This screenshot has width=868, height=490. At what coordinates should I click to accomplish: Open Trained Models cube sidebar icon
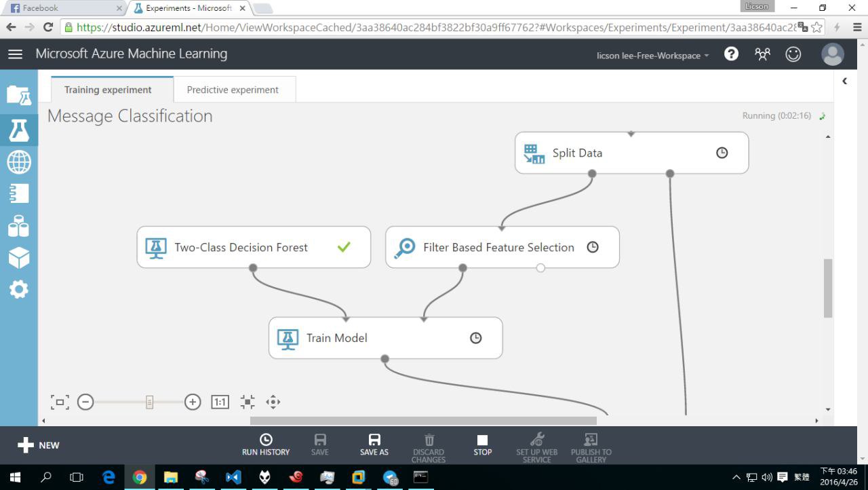pos(19,257)
